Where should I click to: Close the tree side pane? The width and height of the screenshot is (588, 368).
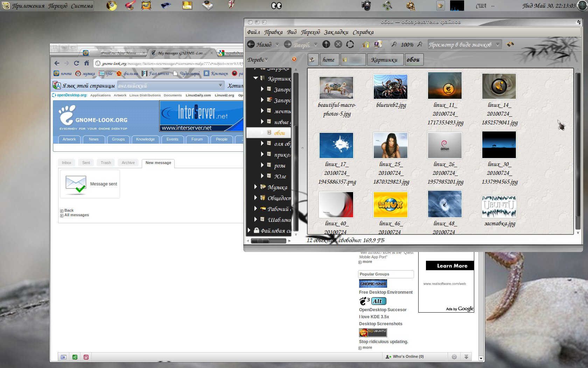coord(294,59)
